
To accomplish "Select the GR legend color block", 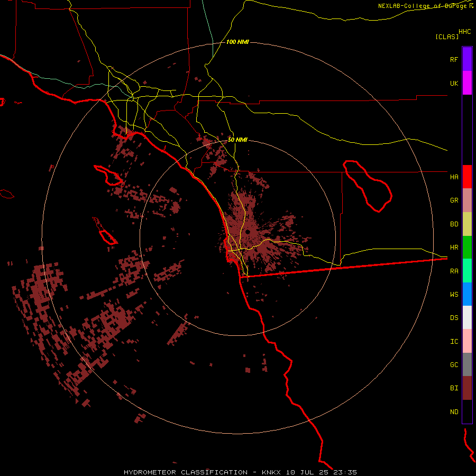I will tap(467, 200).
